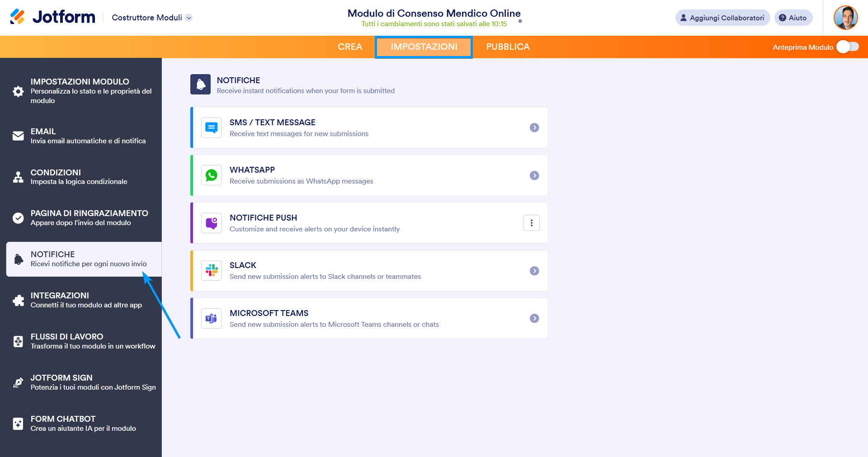Screen dimensions: 868x457
Task: Click the Microsoft Teams icon
Action: point(211,319)
